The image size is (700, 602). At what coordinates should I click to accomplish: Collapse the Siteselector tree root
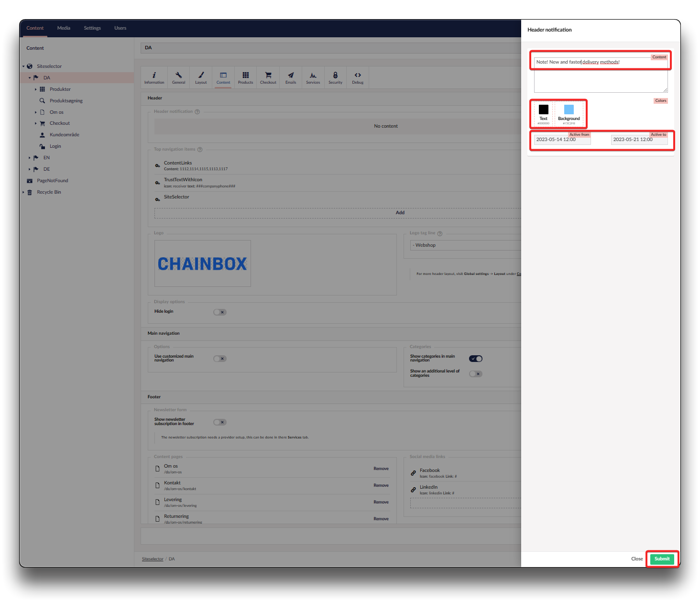(x=23, y=66)
